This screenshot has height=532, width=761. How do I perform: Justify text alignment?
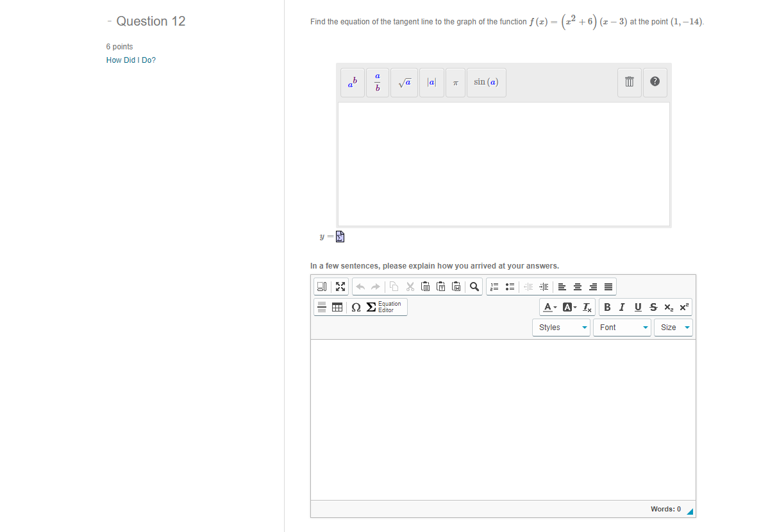[x=608, y=287]
